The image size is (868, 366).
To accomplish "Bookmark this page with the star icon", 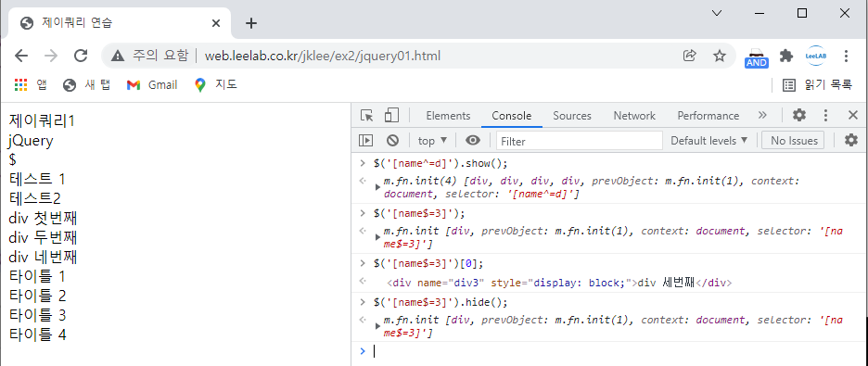I will [719, 56].
